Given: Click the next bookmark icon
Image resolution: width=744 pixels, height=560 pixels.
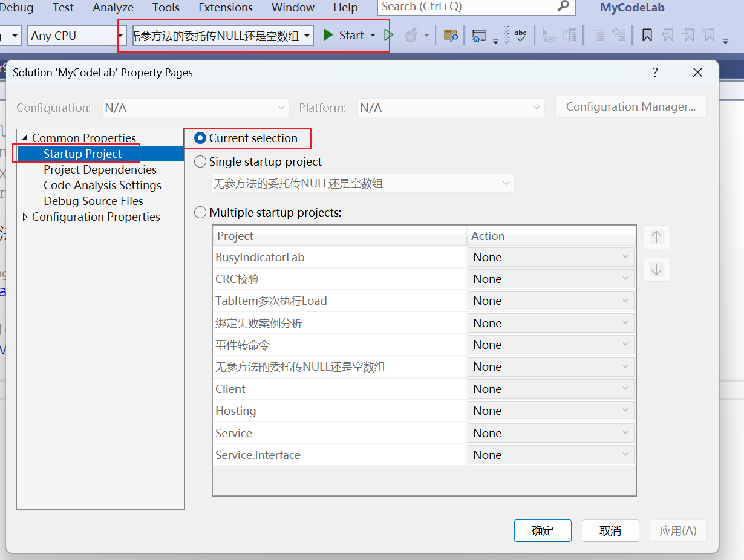Looking at the screenshot, I should point(688,36).
